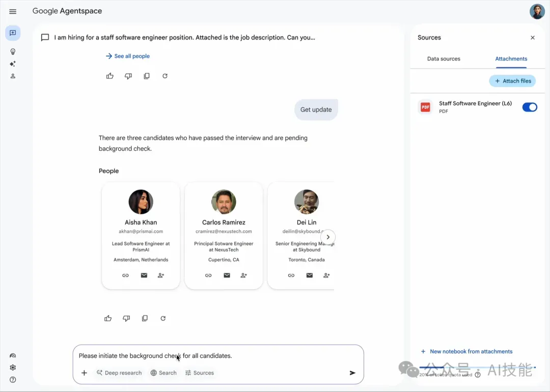Open settings gear in sidebar
The width and height of the screenshot is (550, 392).
(13, 368)
